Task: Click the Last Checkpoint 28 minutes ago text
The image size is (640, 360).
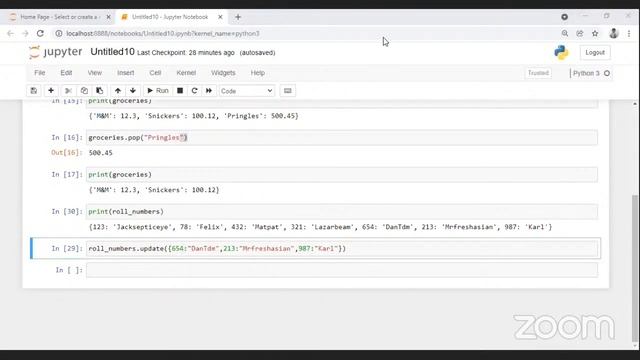Action: 186,53
